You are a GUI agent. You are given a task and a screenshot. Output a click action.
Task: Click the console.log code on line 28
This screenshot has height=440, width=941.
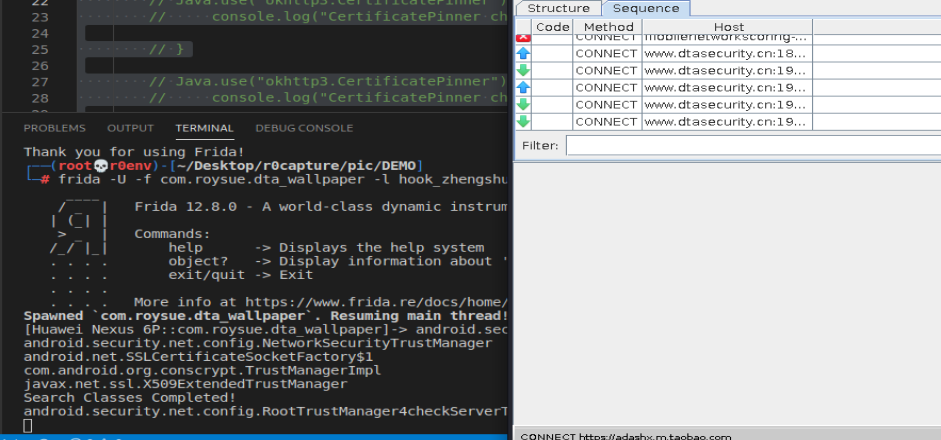point(359,98)
